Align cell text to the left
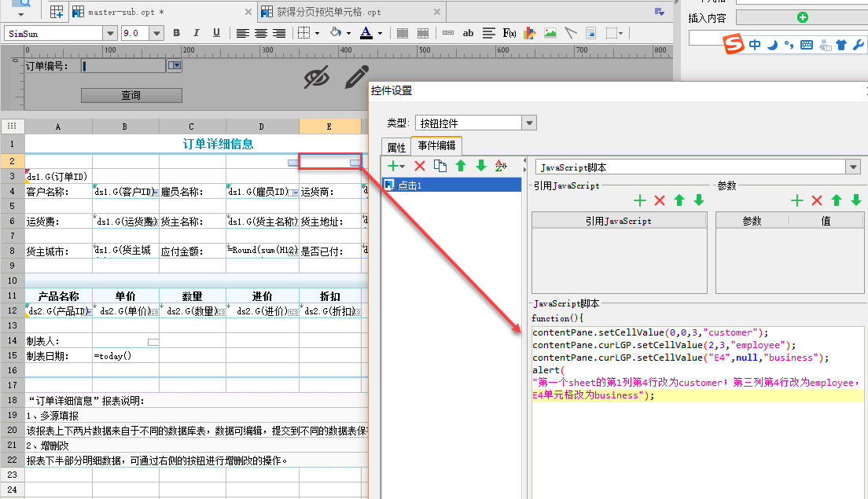868x499 pixels. point(242,33)
